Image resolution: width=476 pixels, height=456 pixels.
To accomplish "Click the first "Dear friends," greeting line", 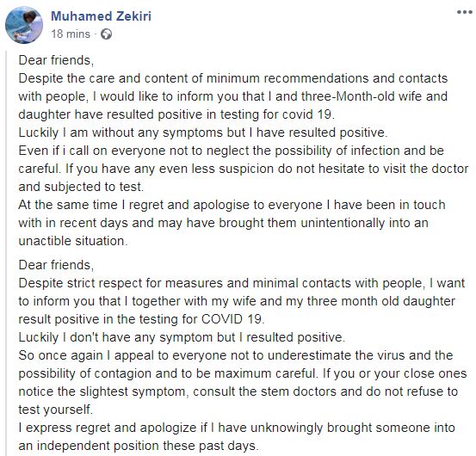I will point(56,60).
